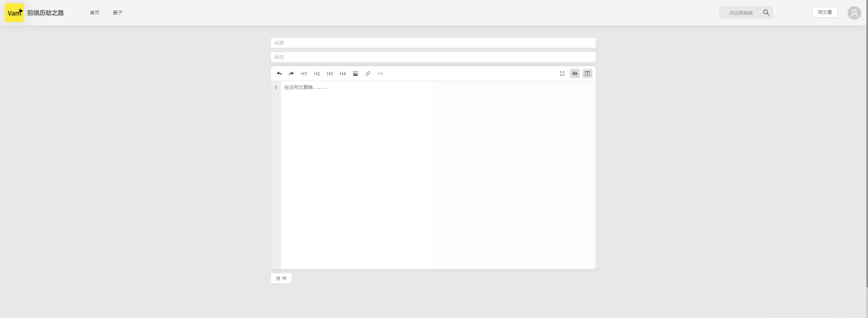
Task: Insert an image via the picture icon
Action: [x=355, y=74]
